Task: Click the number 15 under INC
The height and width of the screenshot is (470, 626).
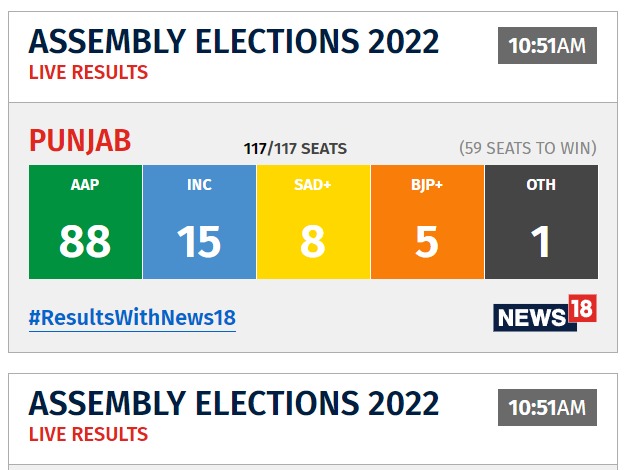Action: point(199,241)
